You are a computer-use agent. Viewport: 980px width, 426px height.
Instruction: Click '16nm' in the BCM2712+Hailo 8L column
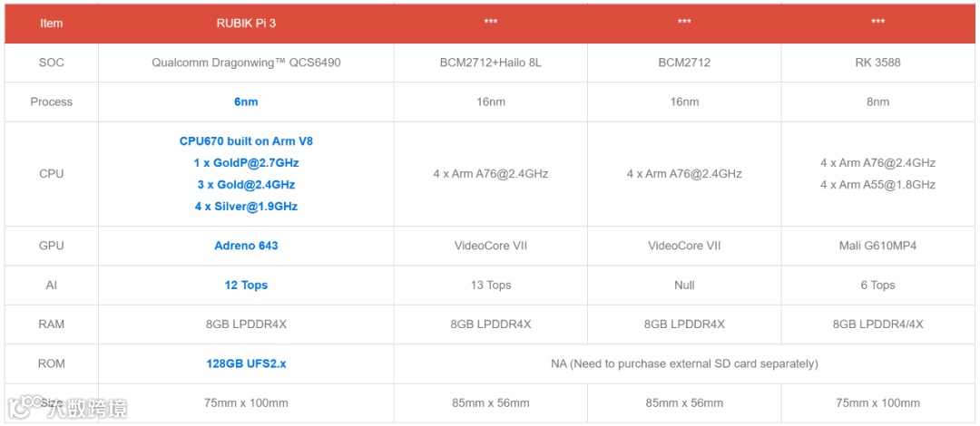tap(491, 102)
